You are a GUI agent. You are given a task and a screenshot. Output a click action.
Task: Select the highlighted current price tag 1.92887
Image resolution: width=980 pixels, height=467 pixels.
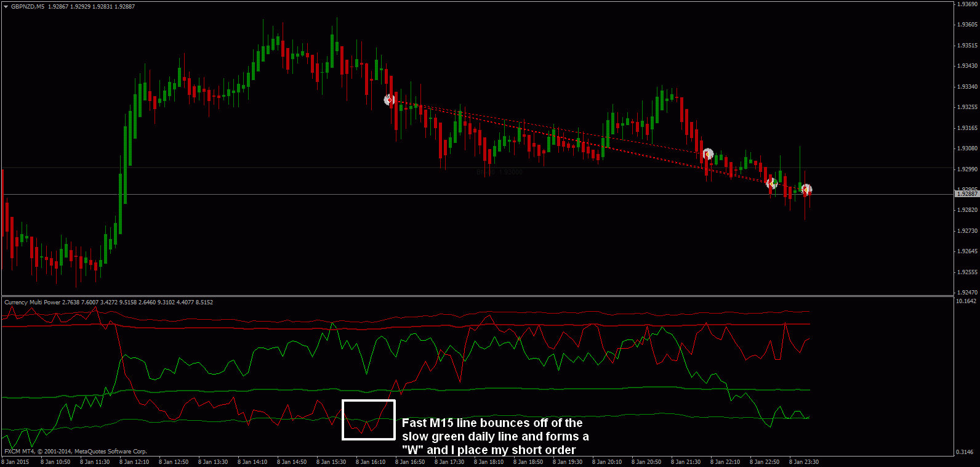[966, 194]
